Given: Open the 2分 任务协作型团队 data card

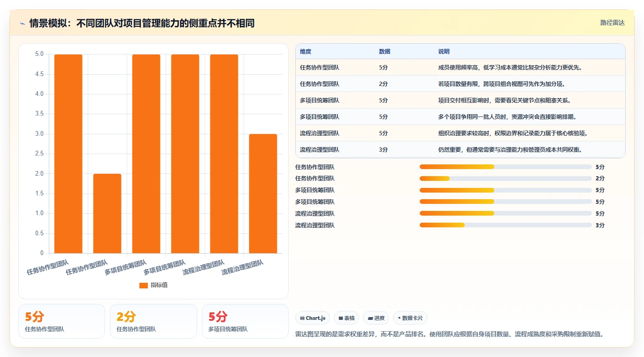Looking at the screenshot, I should click(153, 321).
